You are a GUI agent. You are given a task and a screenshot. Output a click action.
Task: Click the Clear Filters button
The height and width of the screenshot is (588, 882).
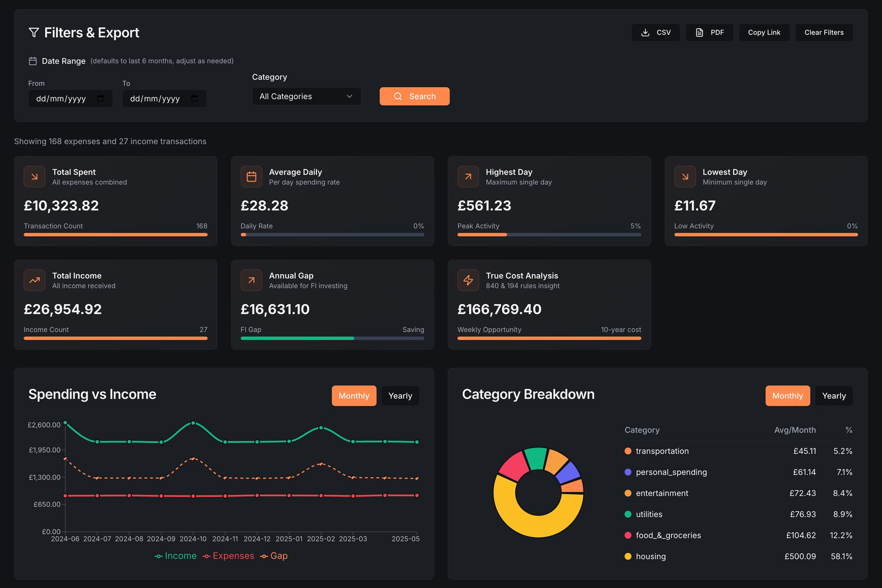[x=824, y=33]
